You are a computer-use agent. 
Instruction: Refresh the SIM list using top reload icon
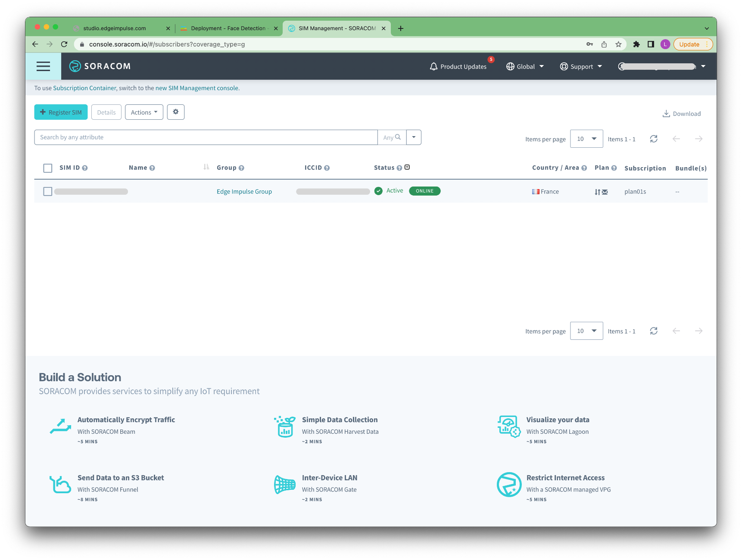tap(654, 139)
